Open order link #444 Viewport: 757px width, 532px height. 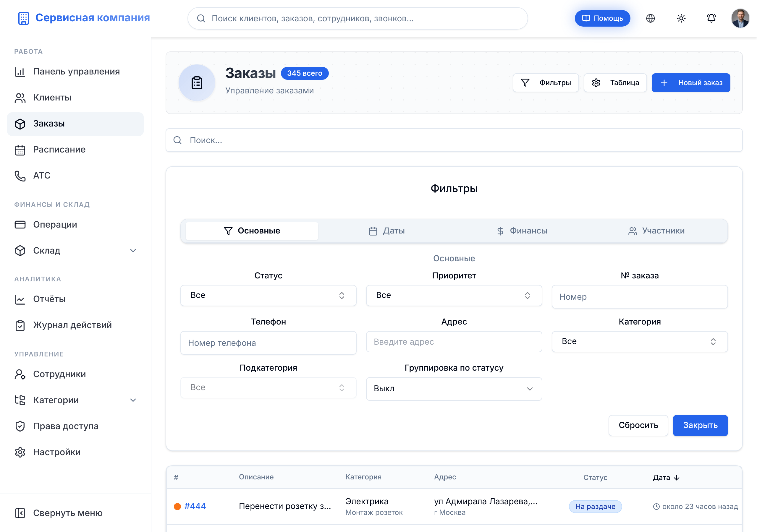pyautogui.click(x=195, y=506)
